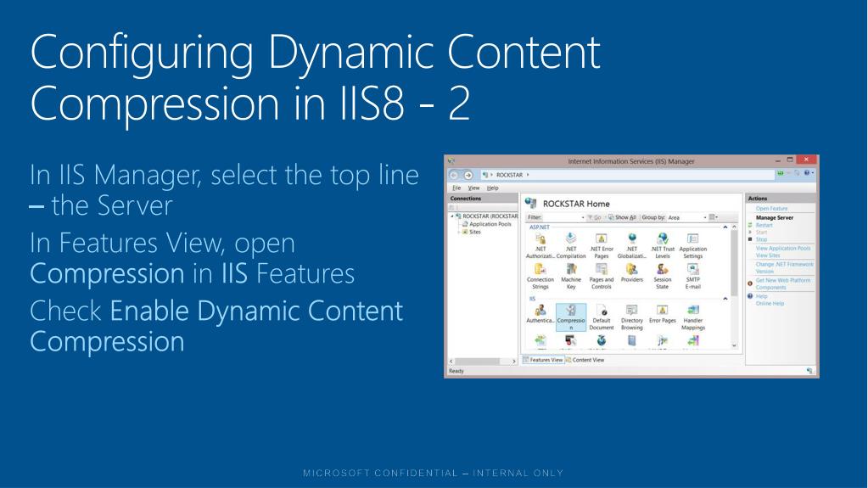Open the View menu
This screenshot has height=488, width=868.
pos(473,188)
